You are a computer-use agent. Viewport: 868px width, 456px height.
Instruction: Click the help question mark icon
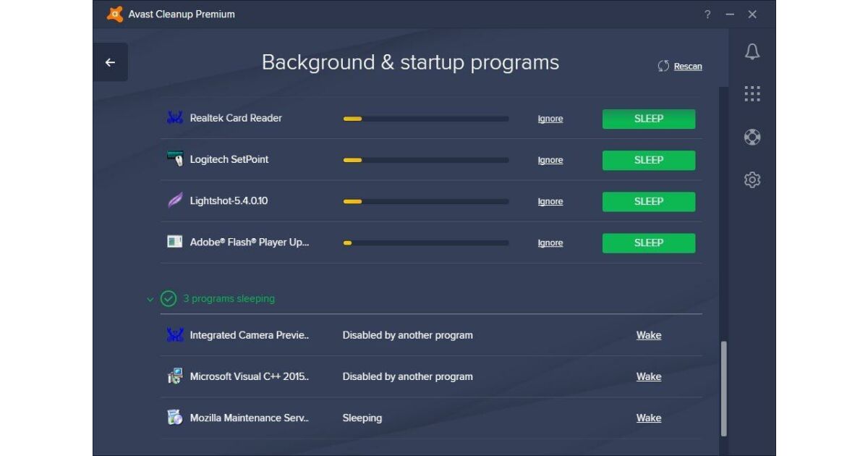(x=707, y=14)
